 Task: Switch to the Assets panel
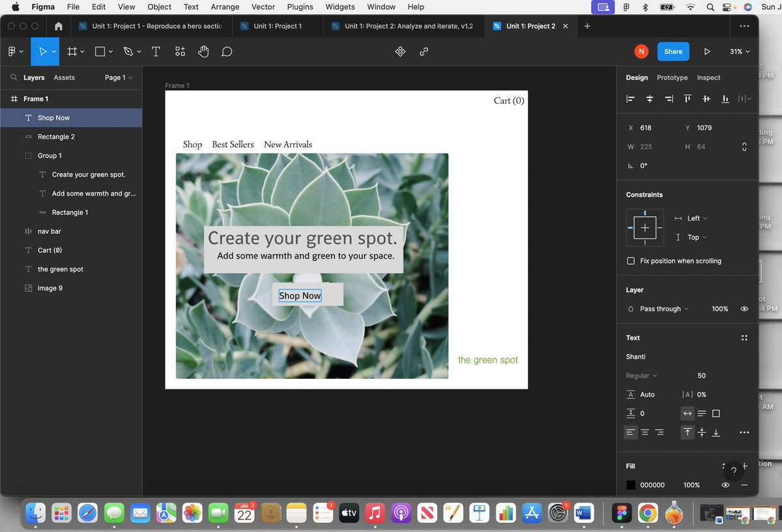point(64,77)
